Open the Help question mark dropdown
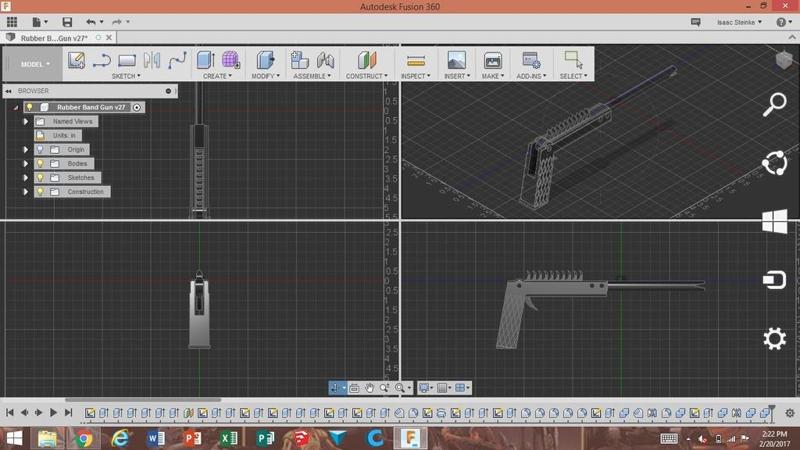 point(784,22)
